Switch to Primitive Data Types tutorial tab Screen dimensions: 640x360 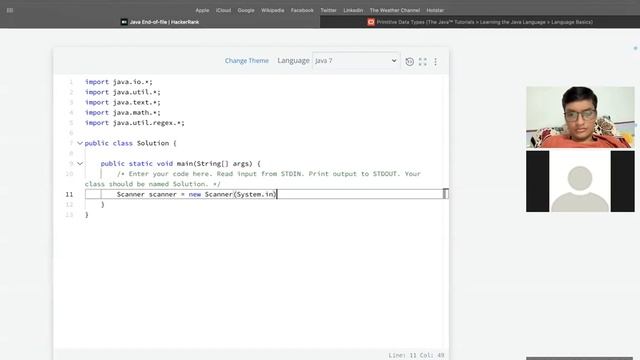pos(480,22)
